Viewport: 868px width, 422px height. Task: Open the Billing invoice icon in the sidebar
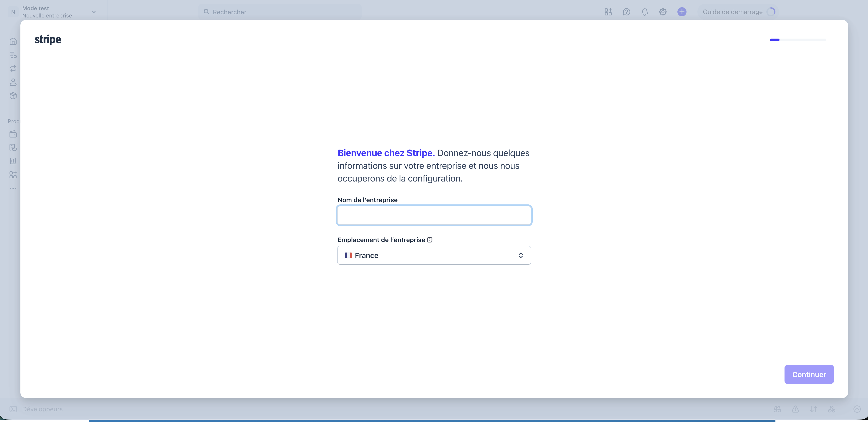[x=13, y=147]
